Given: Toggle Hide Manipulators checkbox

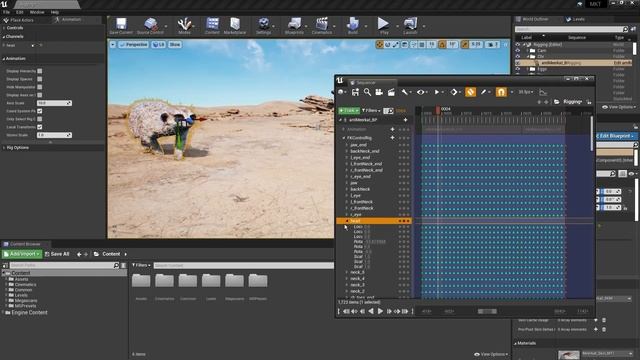Looking at the screenshot, I should (x=40, y=87).
